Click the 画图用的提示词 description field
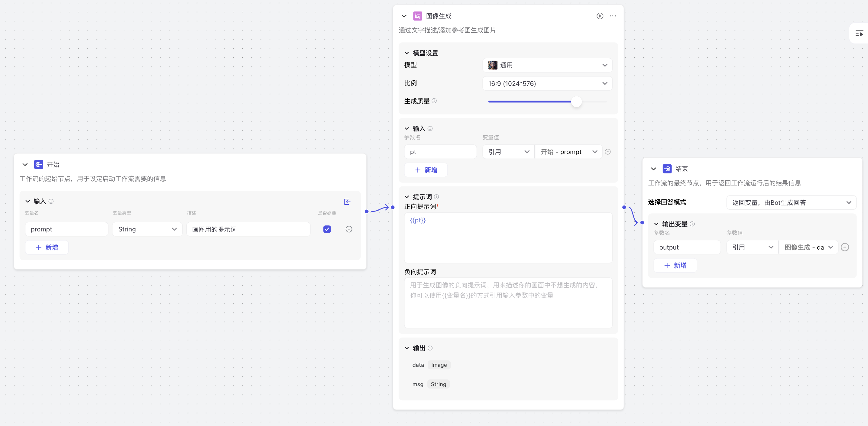This screenshot has width=868, height=426. (248, 229)
